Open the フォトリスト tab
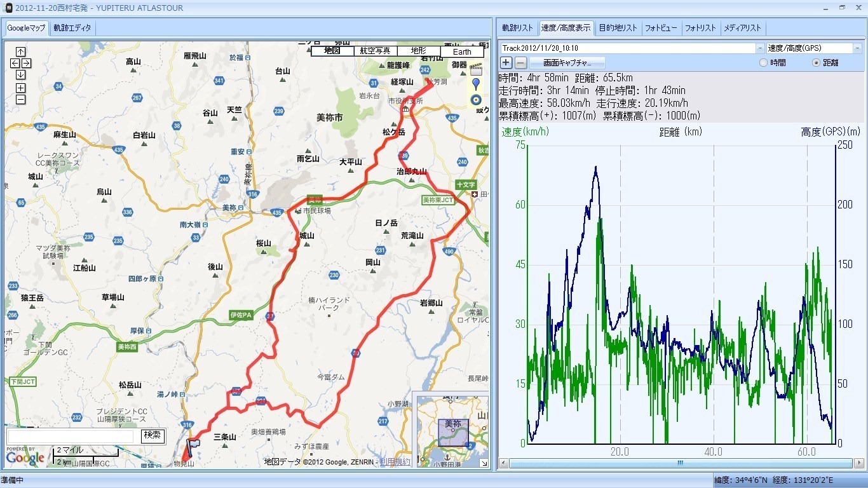 point(700,28)
